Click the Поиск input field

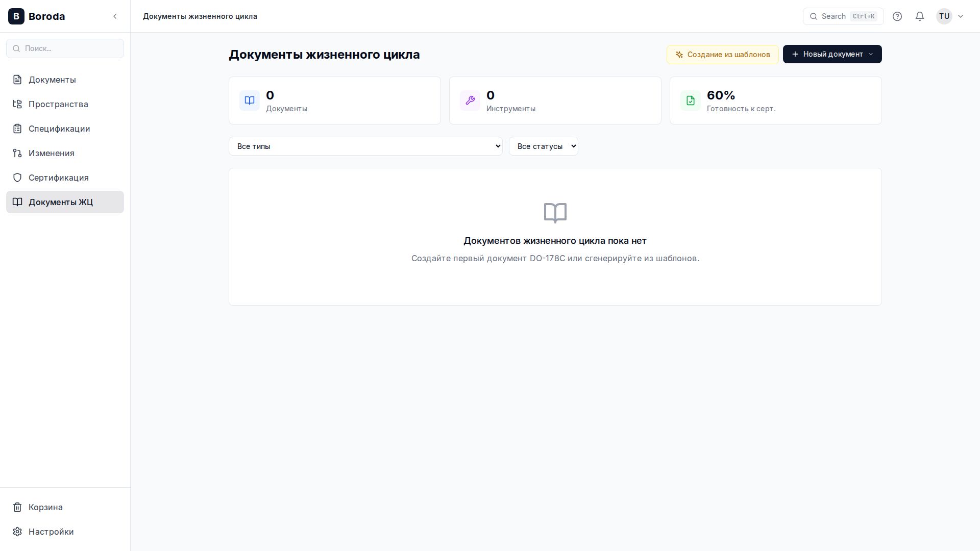(x=65, y=48)
